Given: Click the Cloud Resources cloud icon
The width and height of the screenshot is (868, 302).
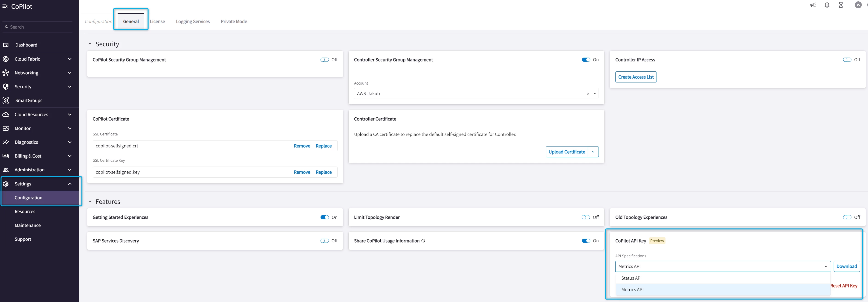Looking at the screenshot, I should 6,114.
